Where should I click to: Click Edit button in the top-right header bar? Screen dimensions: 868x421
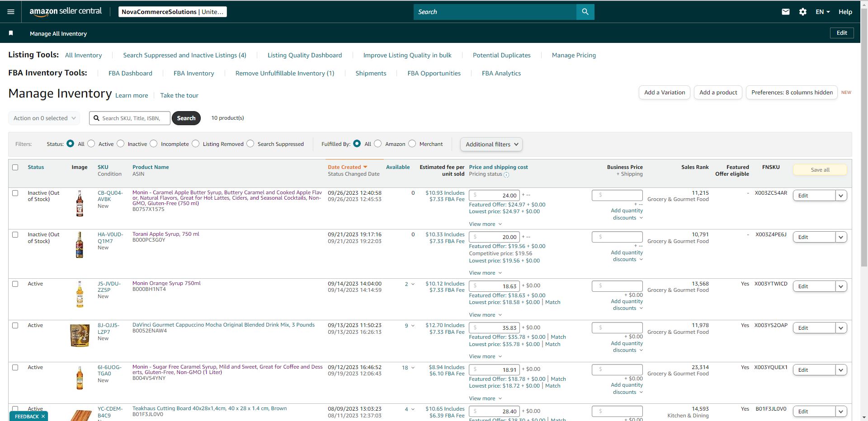(842, 33)
